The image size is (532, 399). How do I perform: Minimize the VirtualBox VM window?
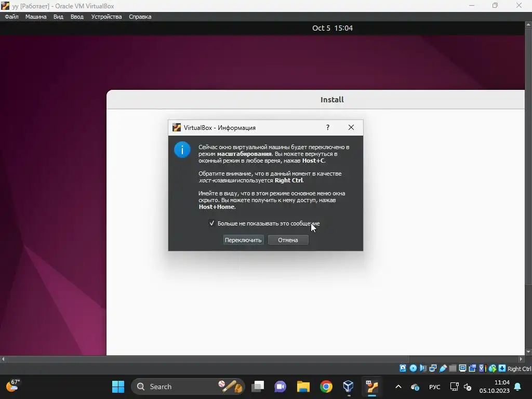[x=472, y=5]
